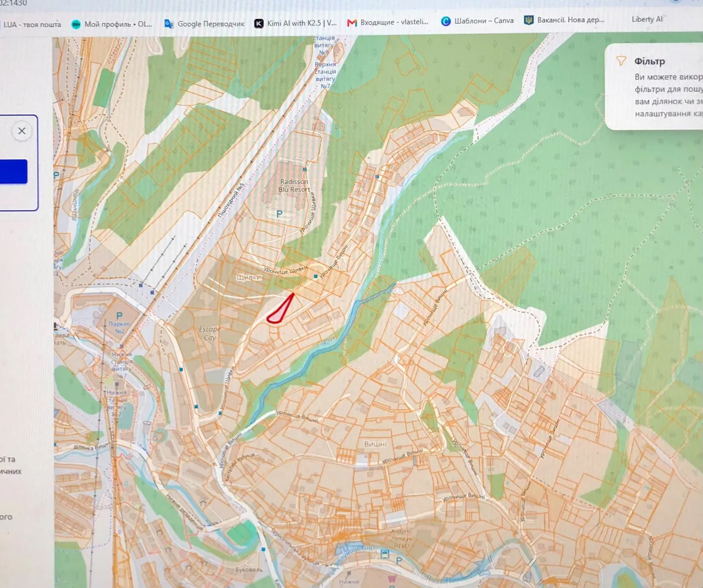Screen dimensions: 703x588
Task: Click the bus stop icon near bottom
Action: click(385, 554)
